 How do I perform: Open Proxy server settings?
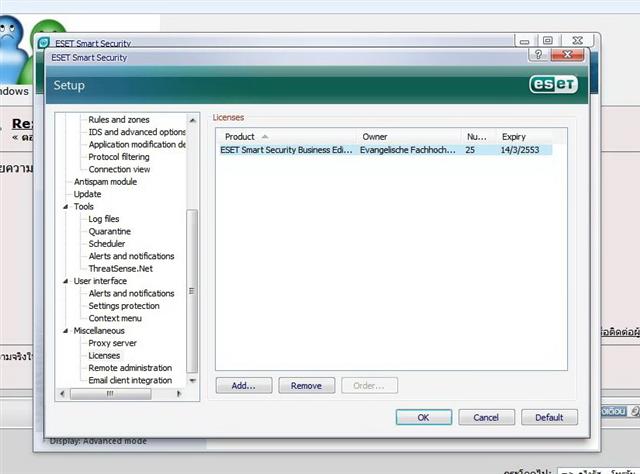112,343
